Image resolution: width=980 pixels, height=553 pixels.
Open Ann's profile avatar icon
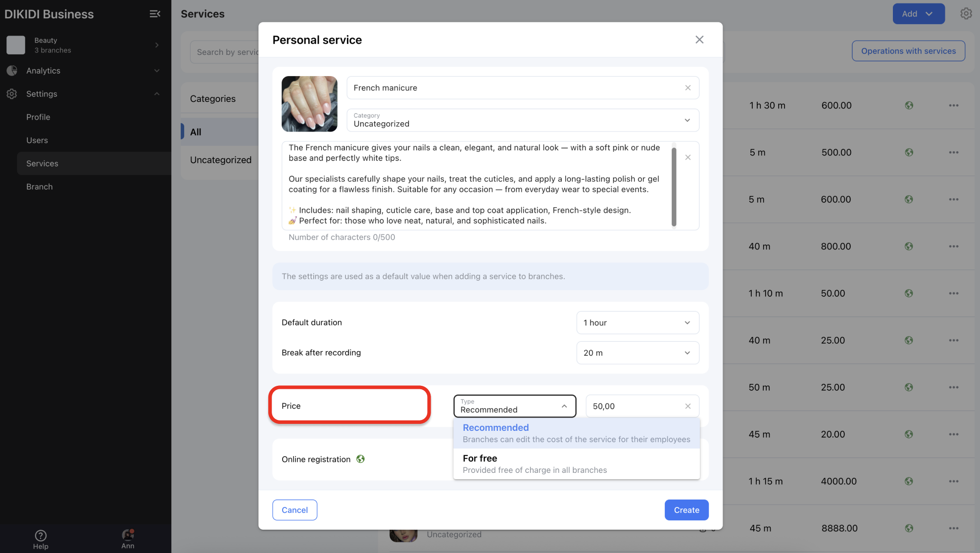[128, 535]
